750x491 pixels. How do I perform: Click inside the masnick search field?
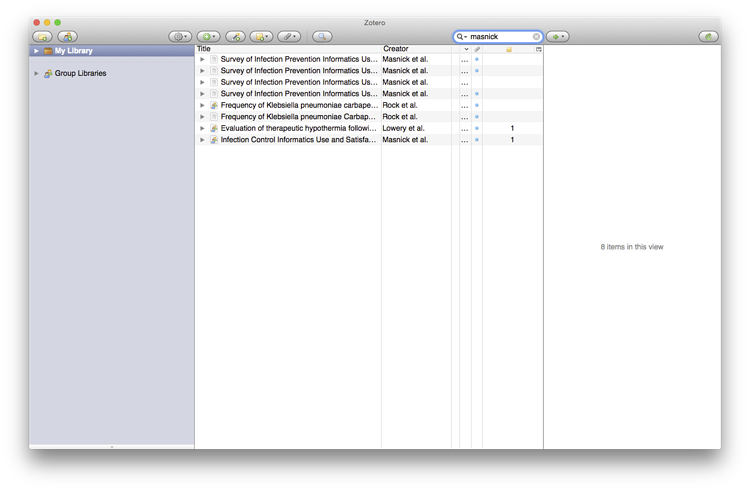(x=498, y=37)
